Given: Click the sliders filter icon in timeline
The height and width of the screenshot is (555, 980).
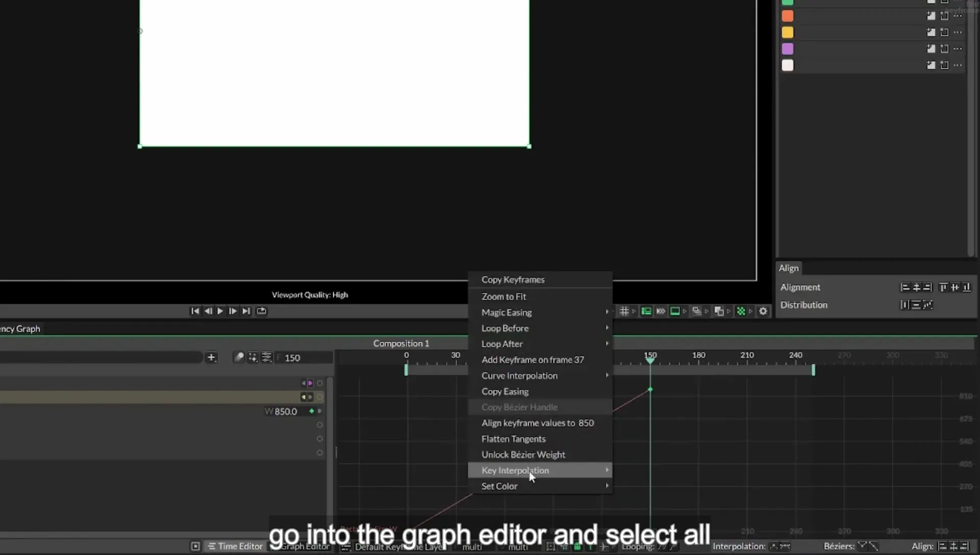Looking at the screenshot, I should (266, 358).
